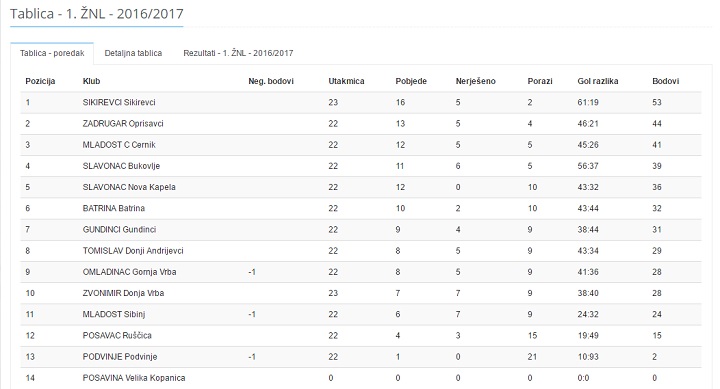Click the Gol razlika column header
Image resolution: width=720 pixels, height=389 pixels.
point(598,81)
